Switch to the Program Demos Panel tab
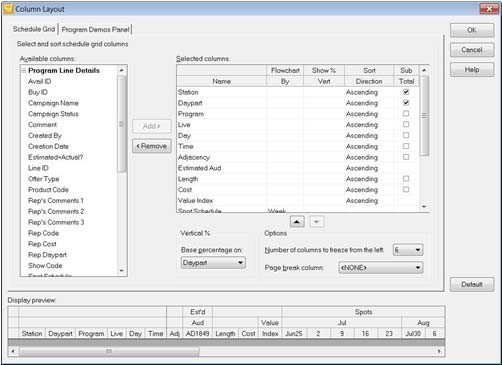 [x=95, y=29]
